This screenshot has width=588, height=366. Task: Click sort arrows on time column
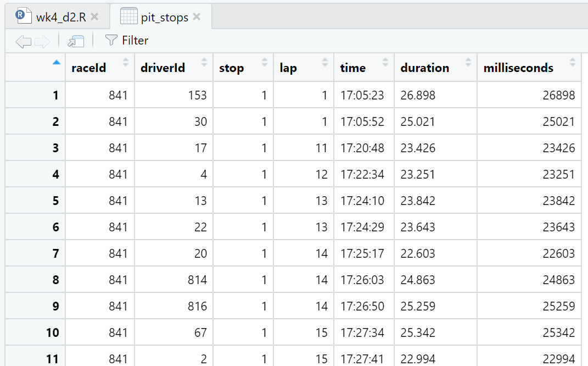coord(385,62)
